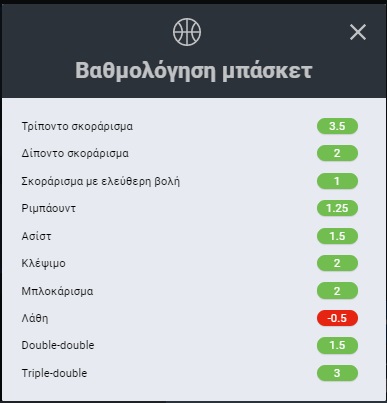Select the Double-double 1.5 badge
Viewport: 387px width, 403px height.
(337, 345)
